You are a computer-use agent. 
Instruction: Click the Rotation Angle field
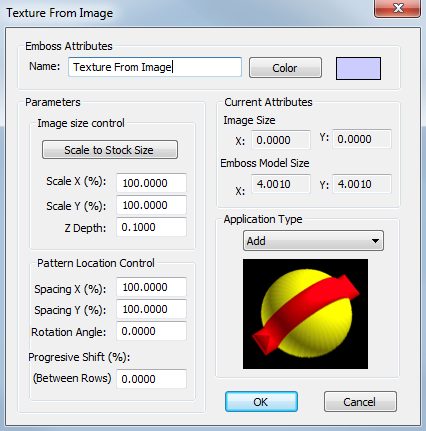click(x=151, y=331)
